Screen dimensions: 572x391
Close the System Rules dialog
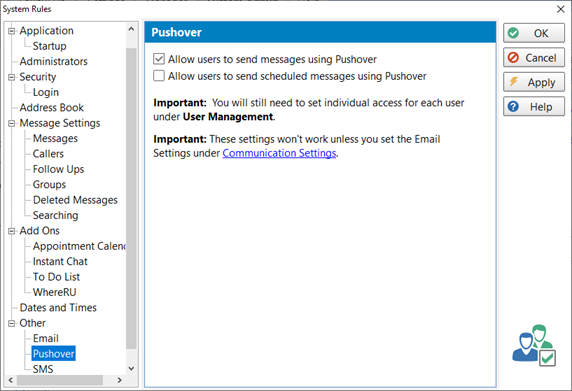[x=561, y=9]
